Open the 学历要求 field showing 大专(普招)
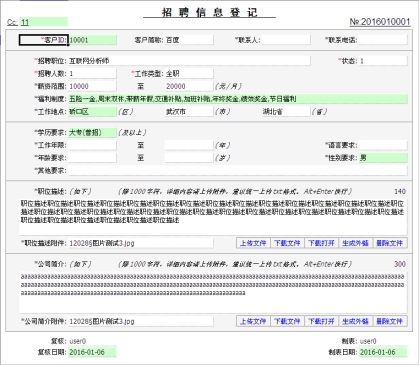Viewport: 420px width, 366px height. (92, 132)
